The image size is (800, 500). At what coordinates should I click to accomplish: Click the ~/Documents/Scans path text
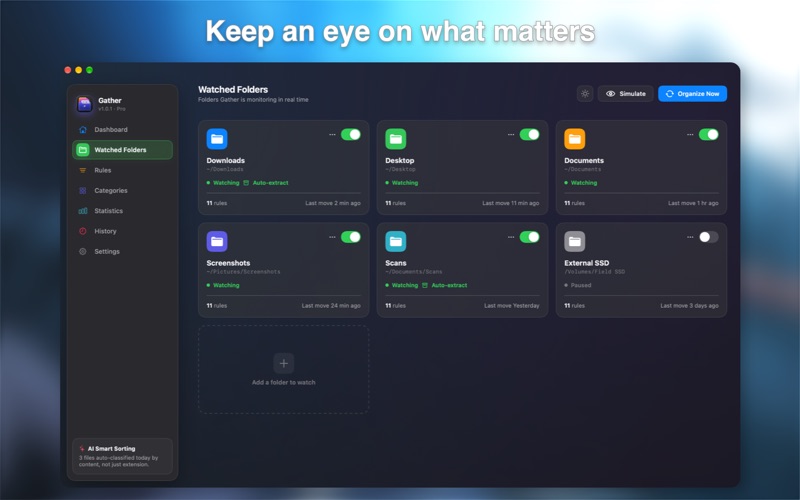click(x=414, y=272)
